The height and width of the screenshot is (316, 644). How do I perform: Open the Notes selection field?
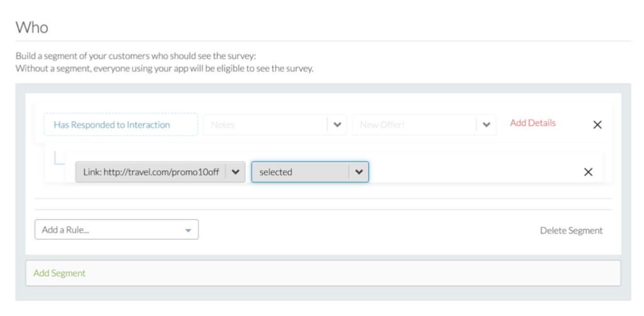click(264, 124)
